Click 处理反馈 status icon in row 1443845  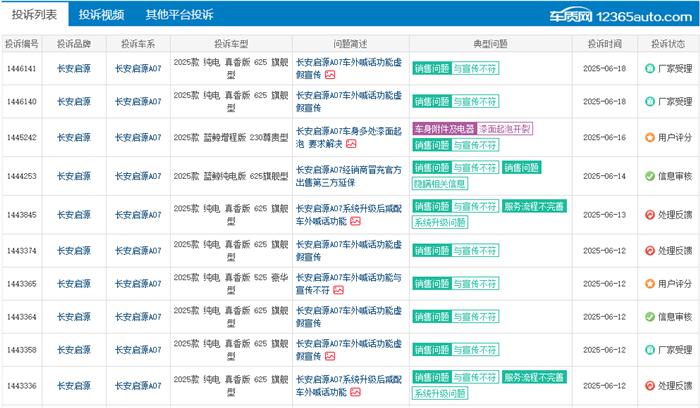click(650, 215)
